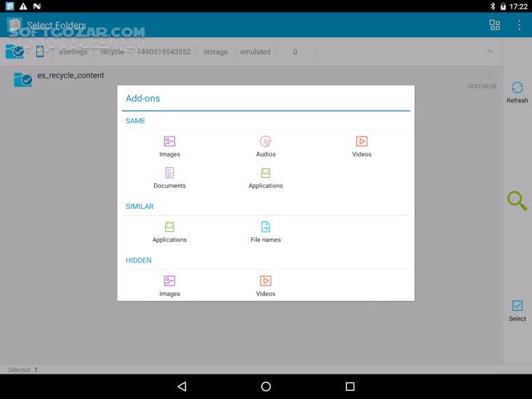Open the overflow menu in header
The height and width of the screenshot is (399, 532).
(519, 24)
